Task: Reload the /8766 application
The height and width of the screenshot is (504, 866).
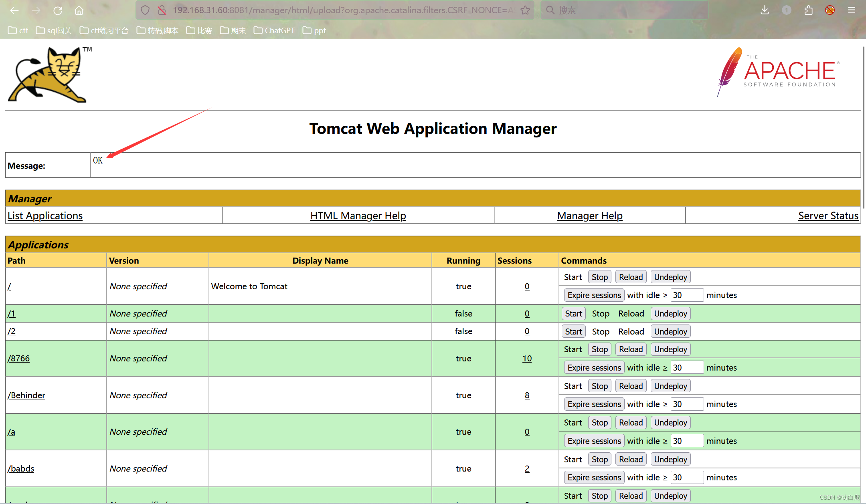Action: (x=630, y=349)
